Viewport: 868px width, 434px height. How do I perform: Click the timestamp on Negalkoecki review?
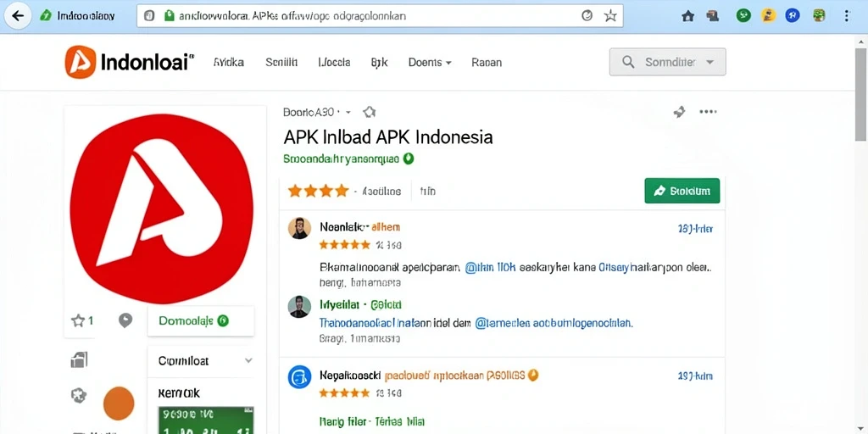coord(695,376)
